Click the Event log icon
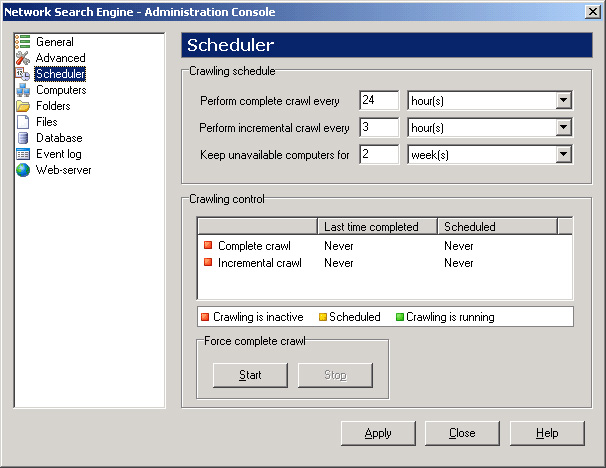The image size is (606, 468). click(x=23, y=154)
